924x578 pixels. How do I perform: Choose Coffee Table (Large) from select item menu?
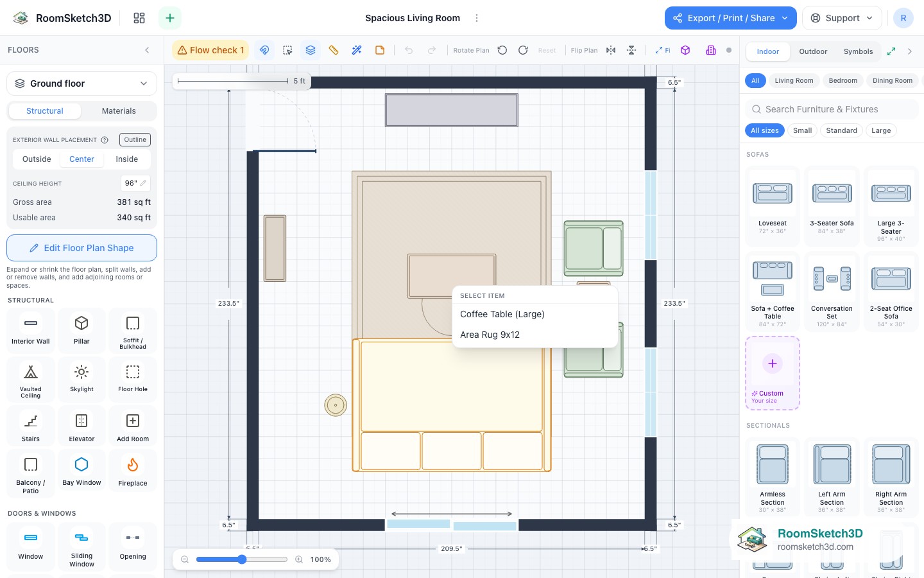click(535, 314)
